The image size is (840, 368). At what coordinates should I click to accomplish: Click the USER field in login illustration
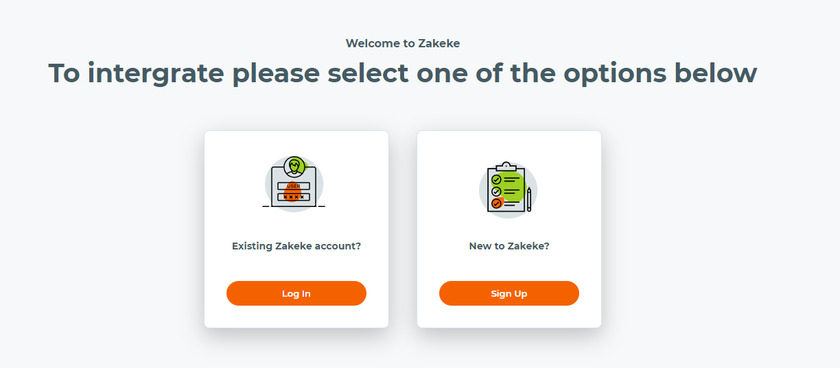point(294,186)
